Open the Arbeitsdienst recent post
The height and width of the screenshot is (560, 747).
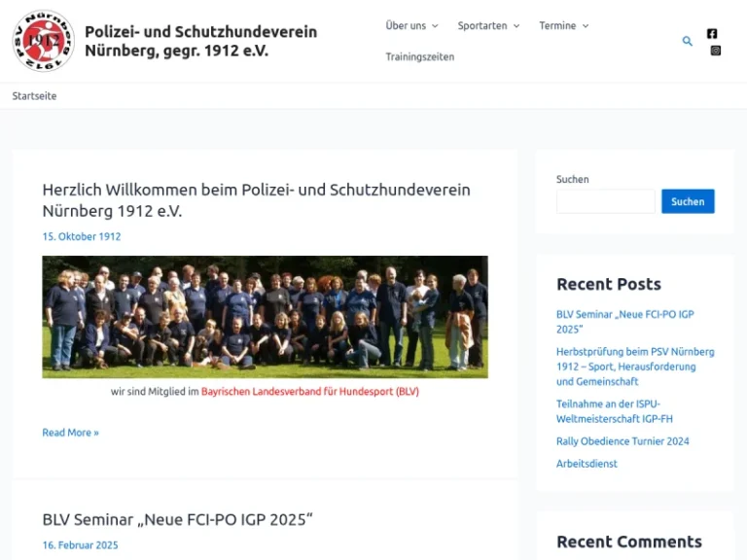(587, 464)
